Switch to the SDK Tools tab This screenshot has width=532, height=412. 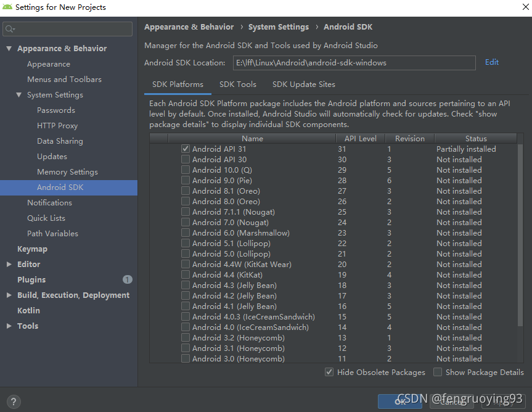click(x=238, y=84)
